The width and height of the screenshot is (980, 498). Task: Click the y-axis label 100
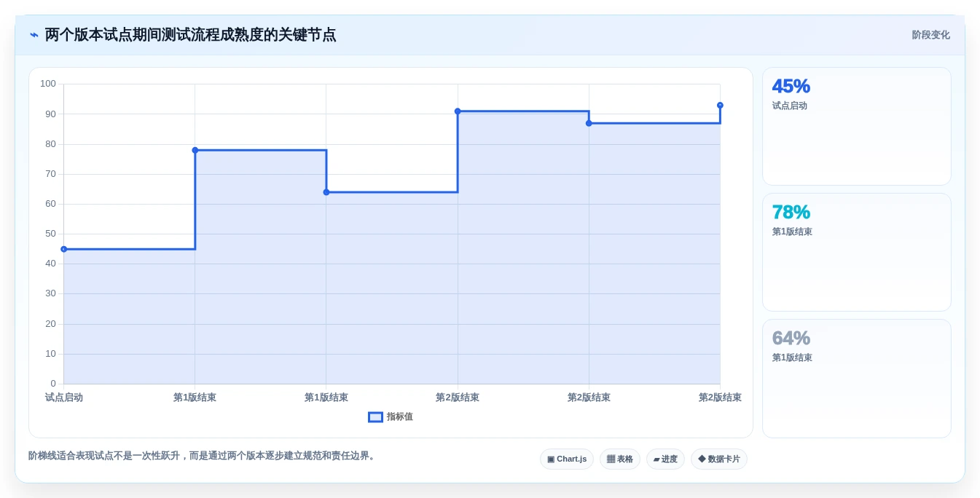48,84
